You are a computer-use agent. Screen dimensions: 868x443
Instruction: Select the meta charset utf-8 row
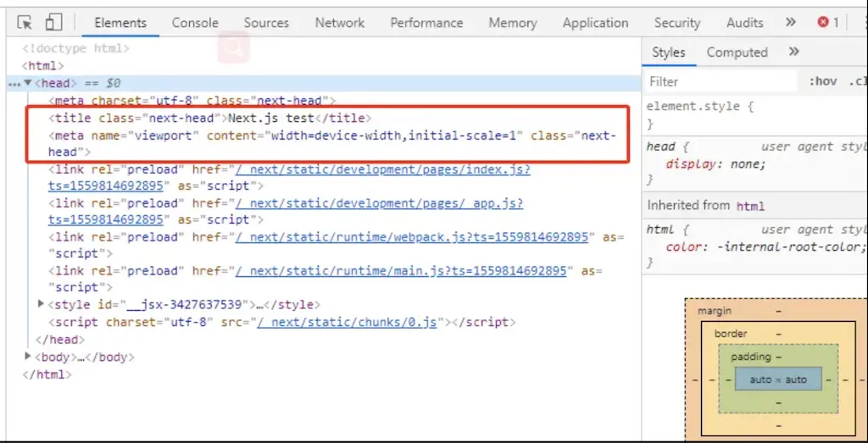coord(192,101)
